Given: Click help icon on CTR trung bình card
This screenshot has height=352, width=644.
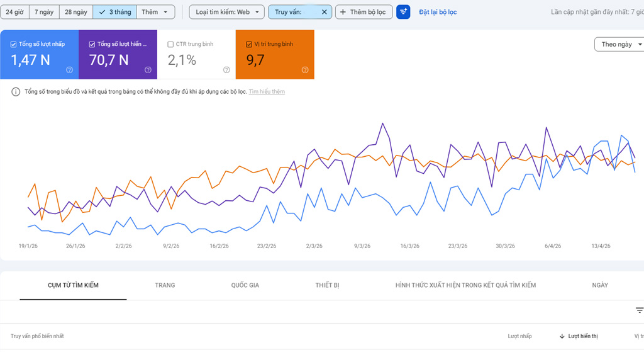Looking at the screenshot, I should pyautogui.click(x=226, y=70).
